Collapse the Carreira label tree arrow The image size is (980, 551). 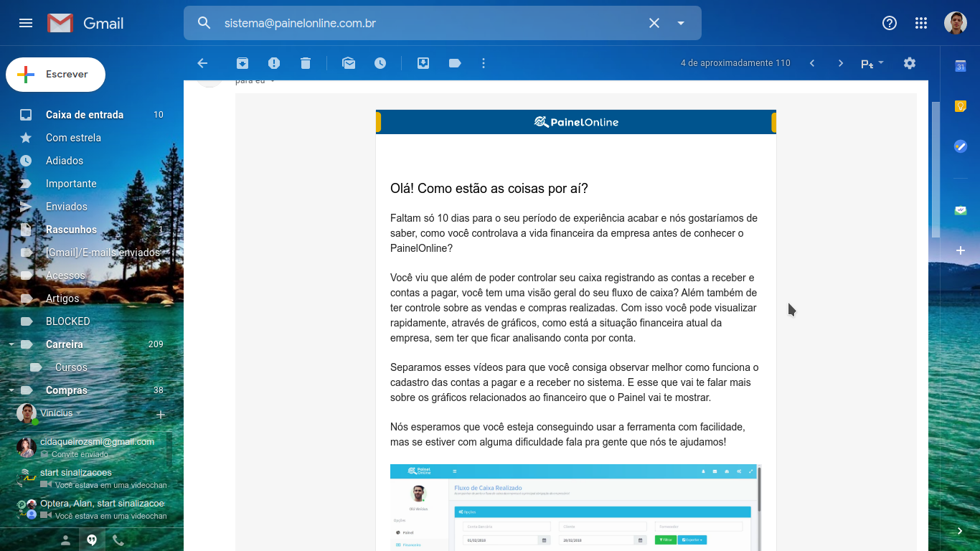click(x=11, y=344)
